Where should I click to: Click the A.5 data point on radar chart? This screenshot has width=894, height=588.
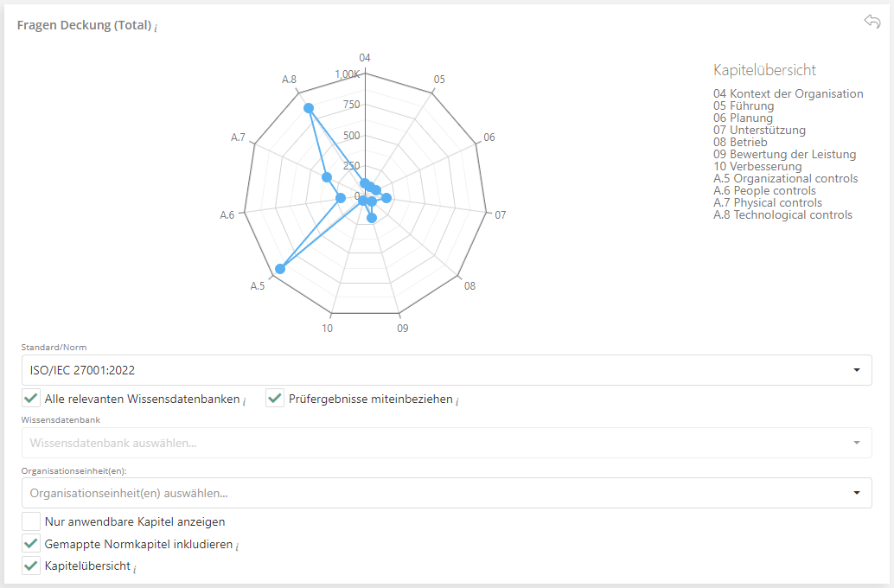pos(279,269)
